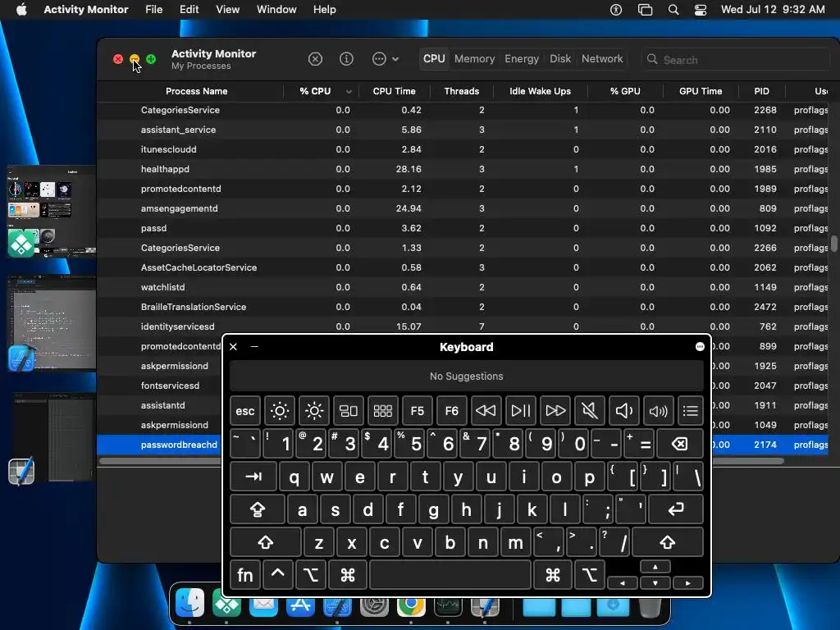Tap the mute key on keyboard
840x630 pixels.
[x=589, y=411]
